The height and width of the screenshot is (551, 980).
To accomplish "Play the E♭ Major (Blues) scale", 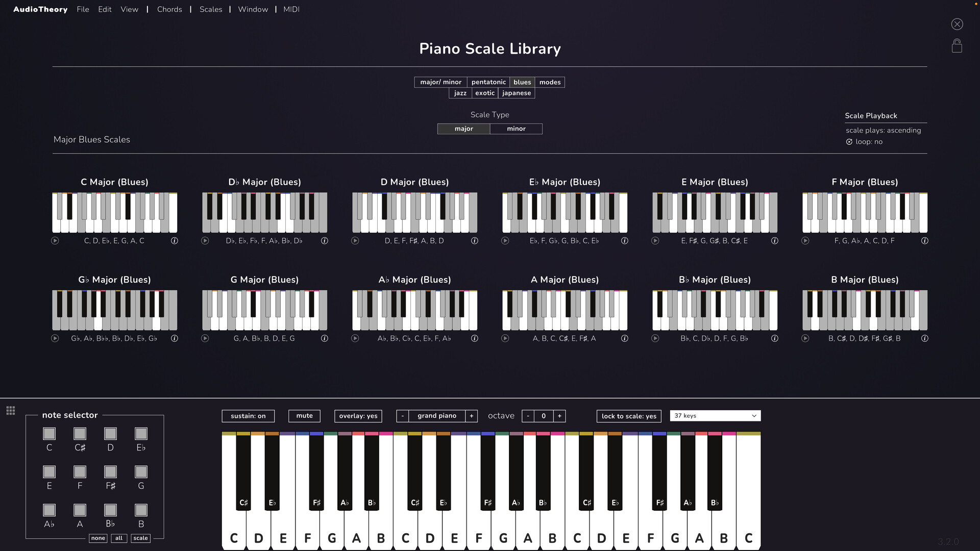I will (x=505, y=241).
